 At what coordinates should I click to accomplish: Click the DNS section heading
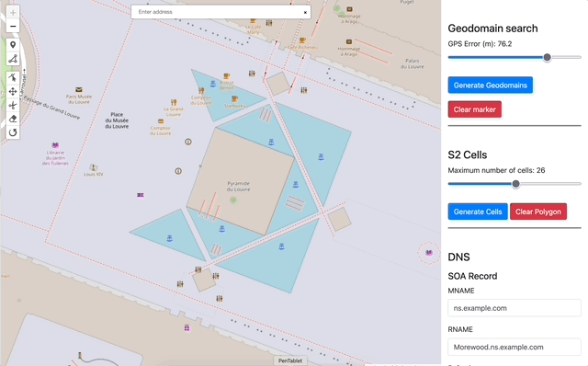coord(458,257)
